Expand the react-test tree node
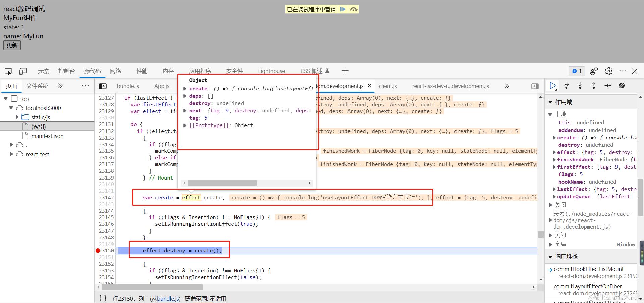This screenshot has height=303, width=644. pyautogui.click(x=11, y=154)
